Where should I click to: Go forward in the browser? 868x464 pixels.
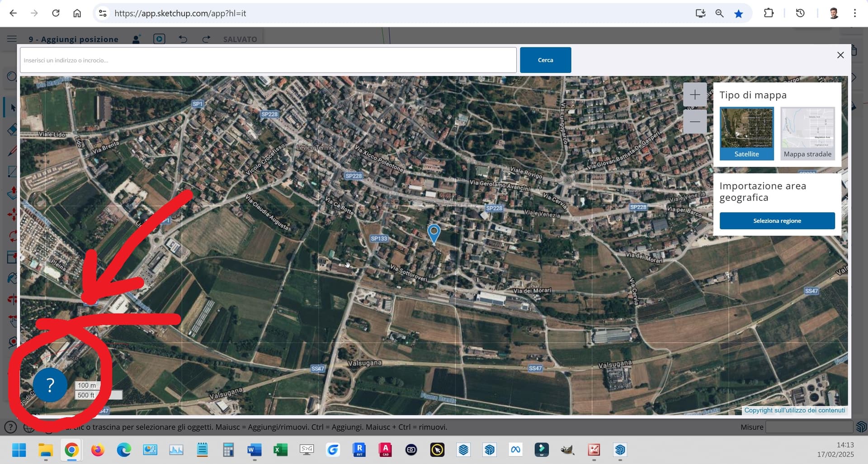click(34, 13)
